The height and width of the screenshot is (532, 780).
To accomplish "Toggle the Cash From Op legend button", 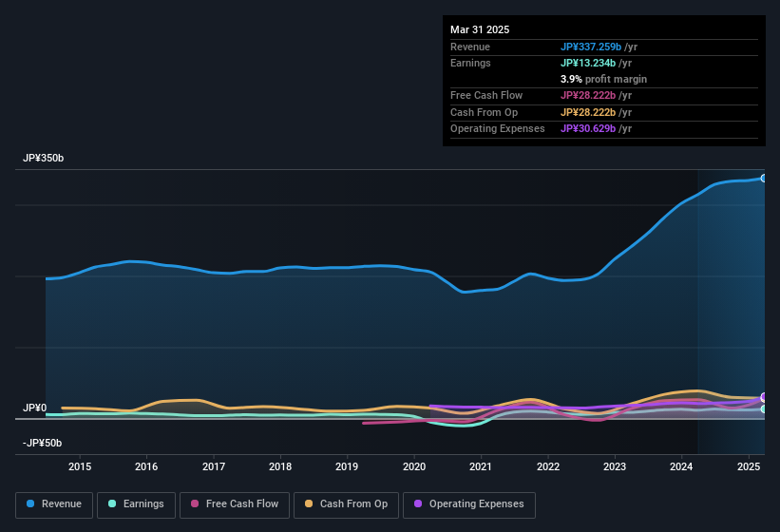I will (x=346, y=505).
